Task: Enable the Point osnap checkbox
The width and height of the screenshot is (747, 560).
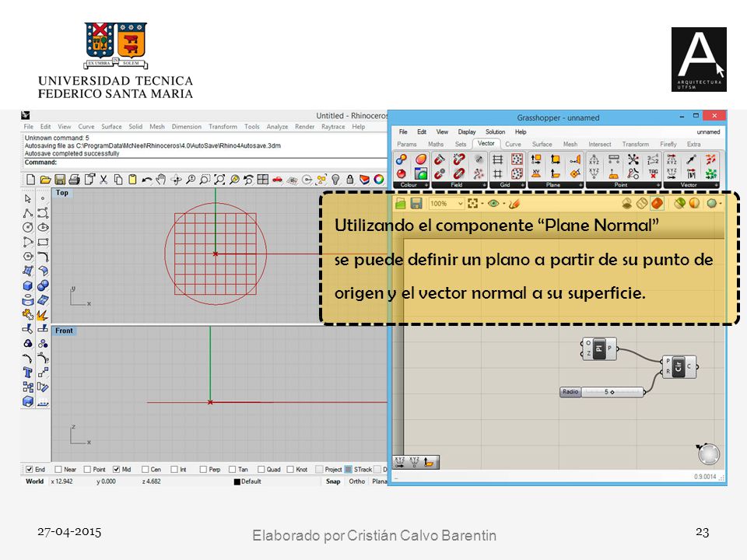Action: [x=87, y=469]
